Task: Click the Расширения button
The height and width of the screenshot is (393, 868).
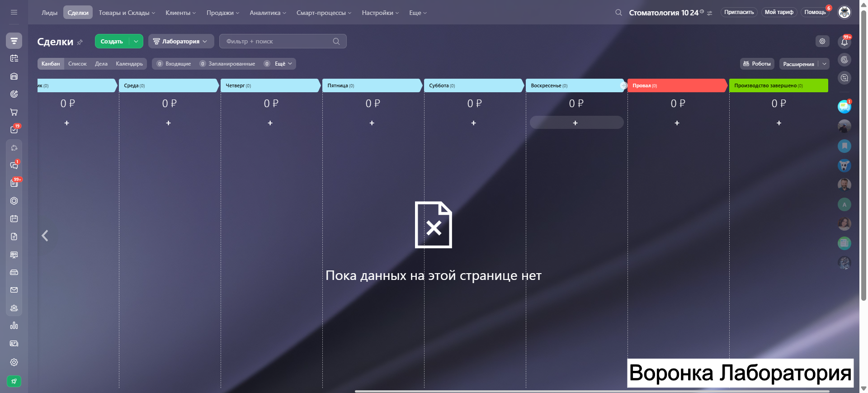Action: [x=798, y=64]
